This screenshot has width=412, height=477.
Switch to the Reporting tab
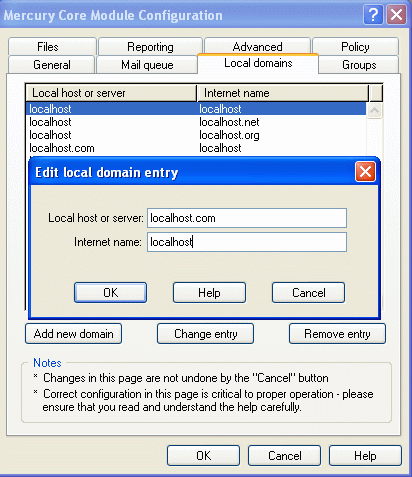(x=150, y=47)
